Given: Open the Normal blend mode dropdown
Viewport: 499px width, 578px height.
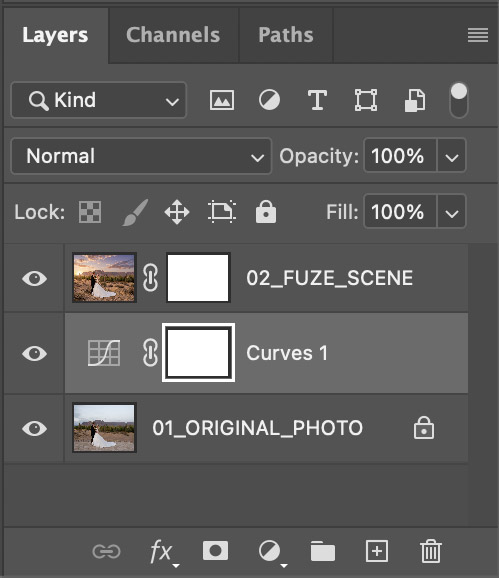Looking at the screenshot, I should point(141,156).
